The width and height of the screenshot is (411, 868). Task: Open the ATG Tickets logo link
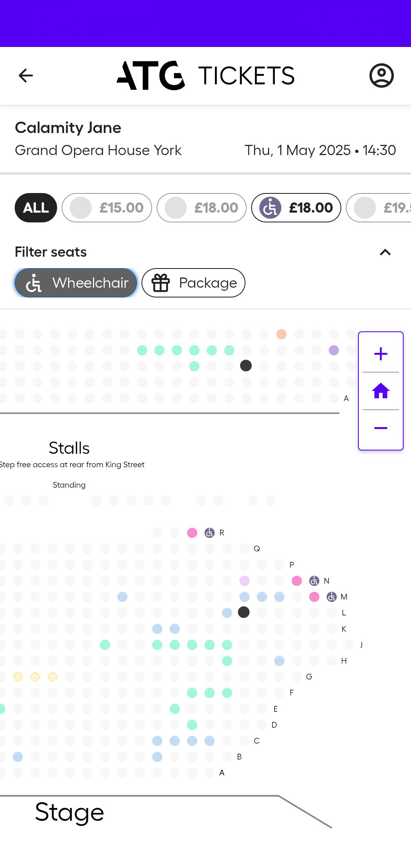[205, 75]
